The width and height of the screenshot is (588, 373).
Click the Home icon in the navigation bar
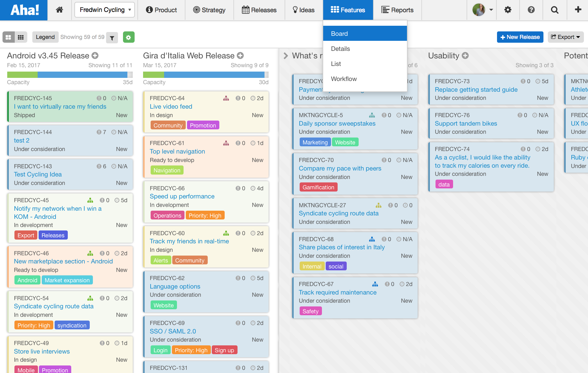pyautogui.click(x=59, y=10)
